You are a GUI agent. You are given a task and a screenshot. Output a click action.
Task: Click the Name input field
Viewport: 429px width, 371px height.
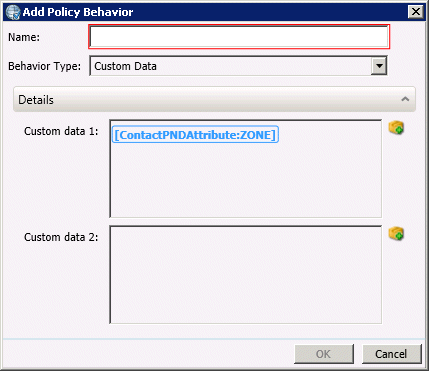pos(239,37)
